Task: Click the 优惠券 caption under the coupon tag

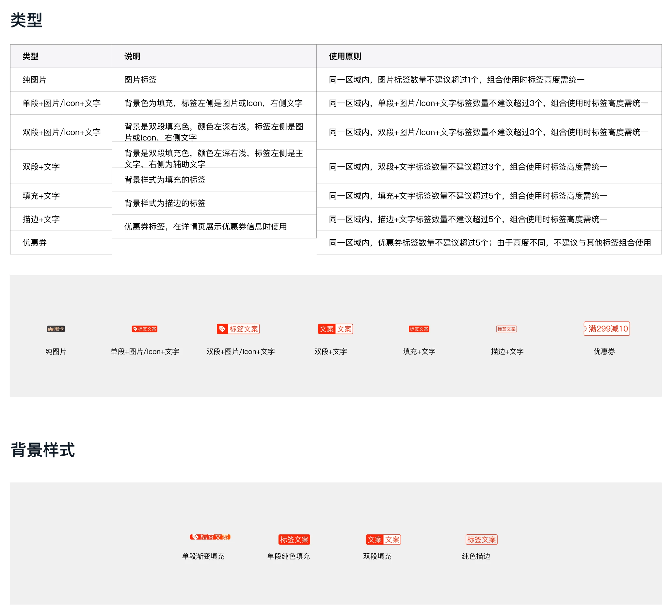Action: [604, 351]
